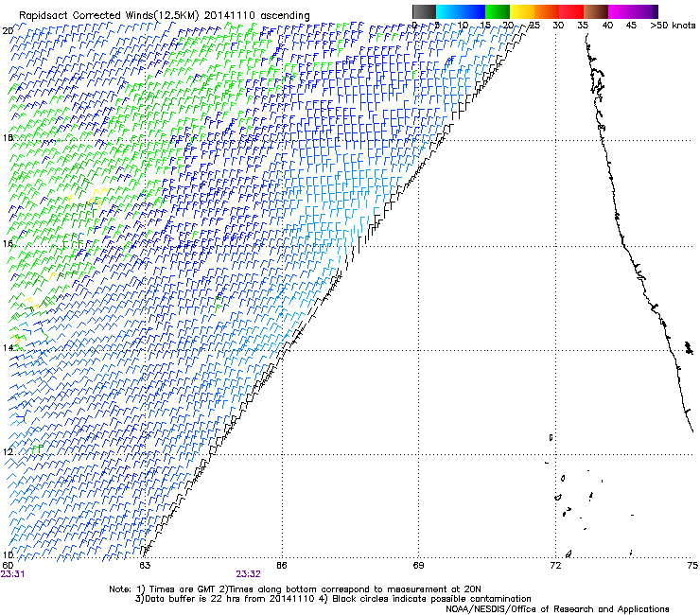
Task: Click the '>50 knots' legend label
Action: click(x=673, y=25)
